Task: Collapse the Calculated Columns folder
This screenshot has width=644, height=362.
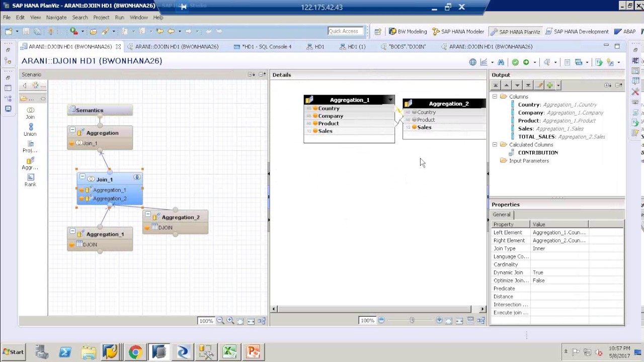Action: click(495, 145)
